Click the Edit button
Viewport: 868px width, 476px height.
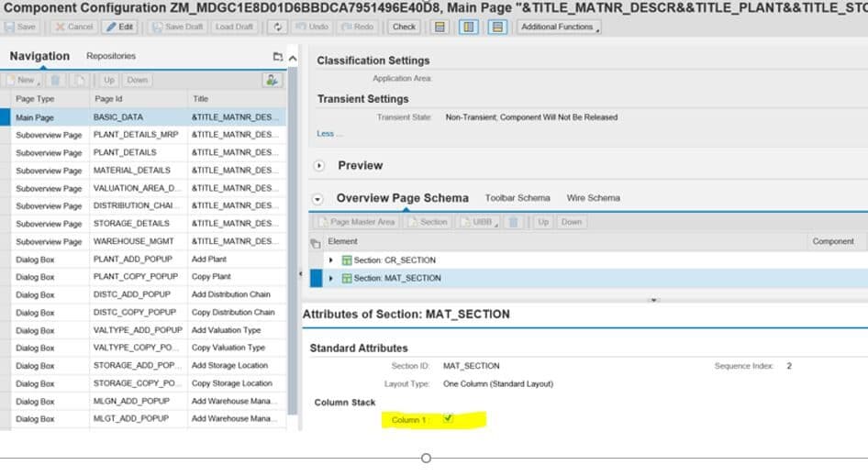[x=119, y=27]
